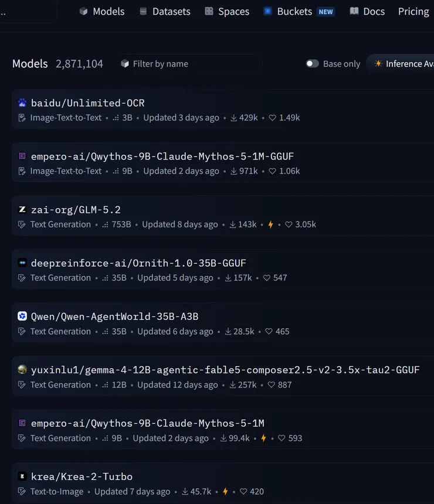Click the lightning bolt icon on Krea-2-Turbo
Viewport: 434px width, 504px height.
pos(225,492)
